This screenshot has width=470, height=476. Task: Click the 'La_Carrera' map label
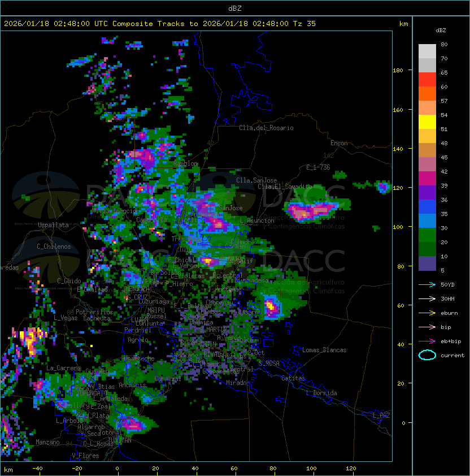tap(64, 368)
